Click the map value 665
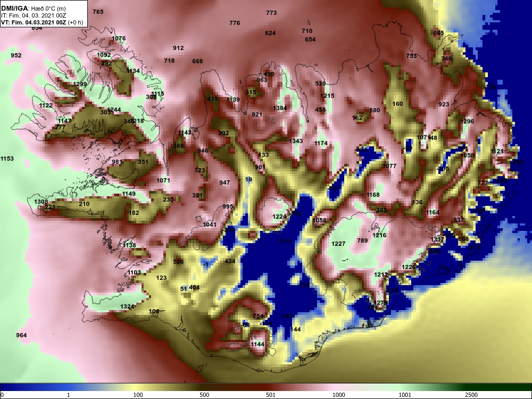The height and width of the screenshot is (399, 532). [x=438, y=33]
